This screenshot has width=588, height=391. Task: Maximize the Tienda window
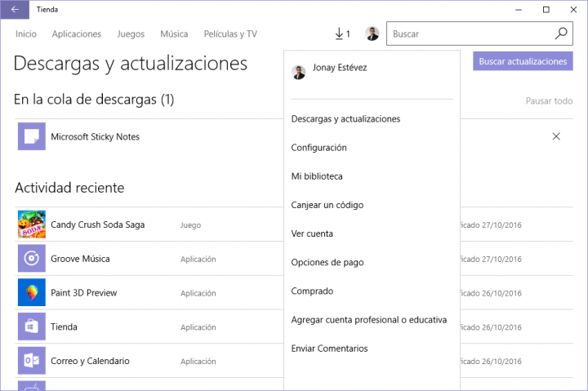pyautogui.click(x=546, y=10)
